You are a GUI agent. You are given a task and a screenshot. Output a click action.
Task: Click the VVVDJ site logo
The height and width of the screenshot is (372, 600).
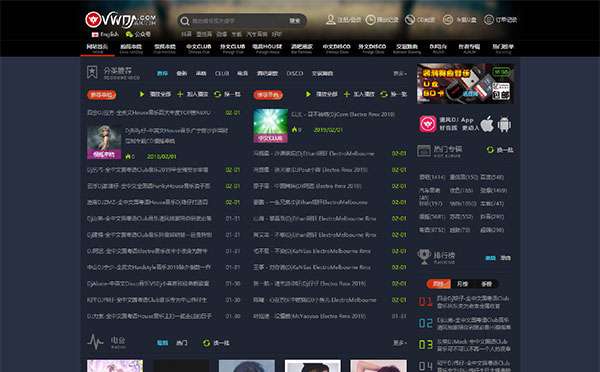[121, 20]
